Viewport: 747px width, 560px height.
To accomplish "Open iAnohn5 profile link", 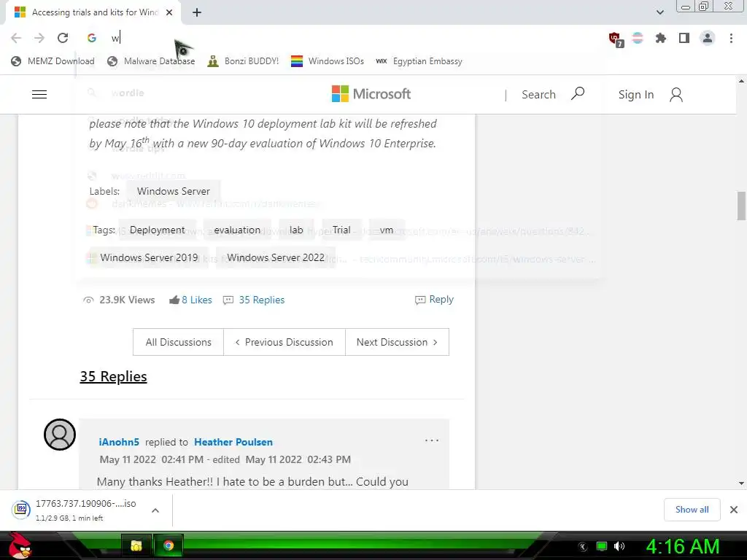I will click(119, 442).
